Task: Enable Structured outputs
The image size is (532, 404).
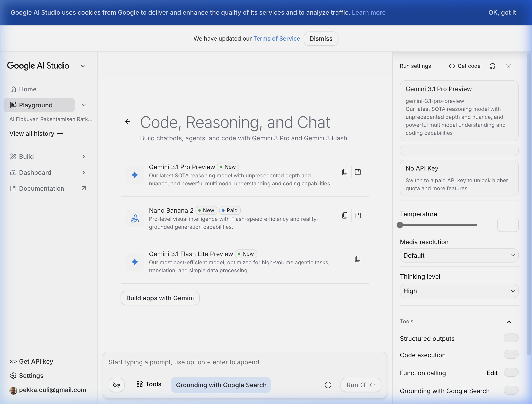Action: 511,338
